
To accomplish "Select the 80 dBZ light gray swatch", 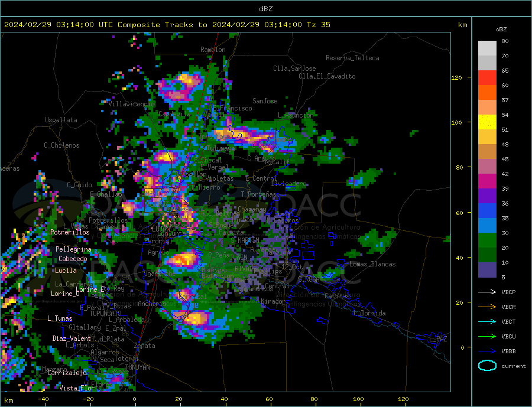I will point(487,48).
